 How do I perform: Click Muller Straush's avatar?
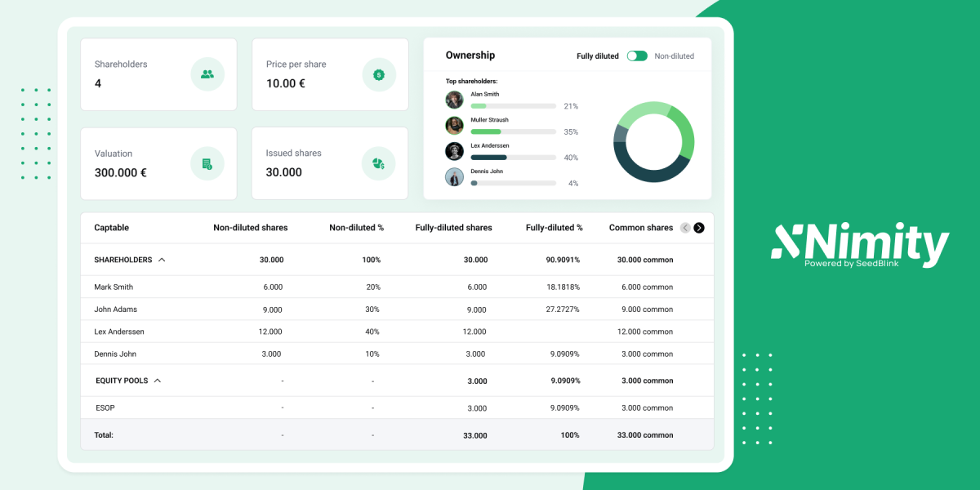point(454,125)
